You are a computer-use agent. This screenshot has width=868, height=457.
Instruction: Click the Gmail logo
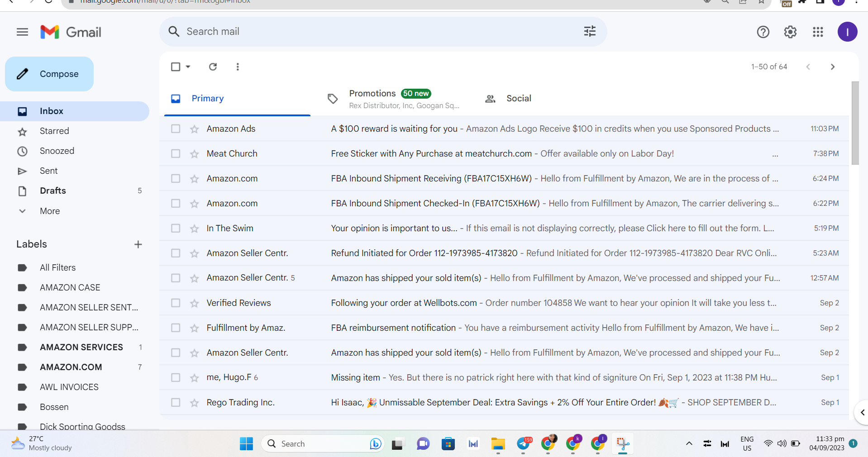tap(71, 32)
